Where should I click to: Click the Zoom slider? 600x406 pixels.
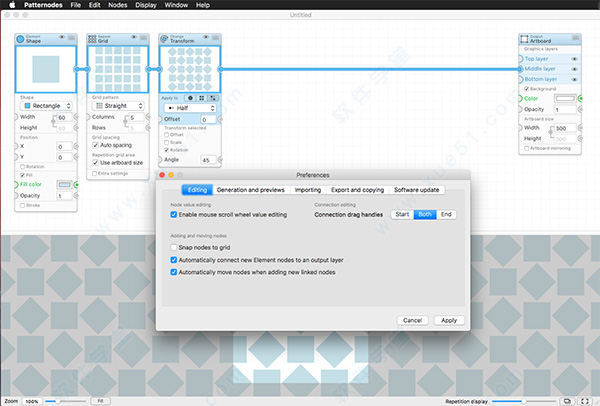(65, 401)
